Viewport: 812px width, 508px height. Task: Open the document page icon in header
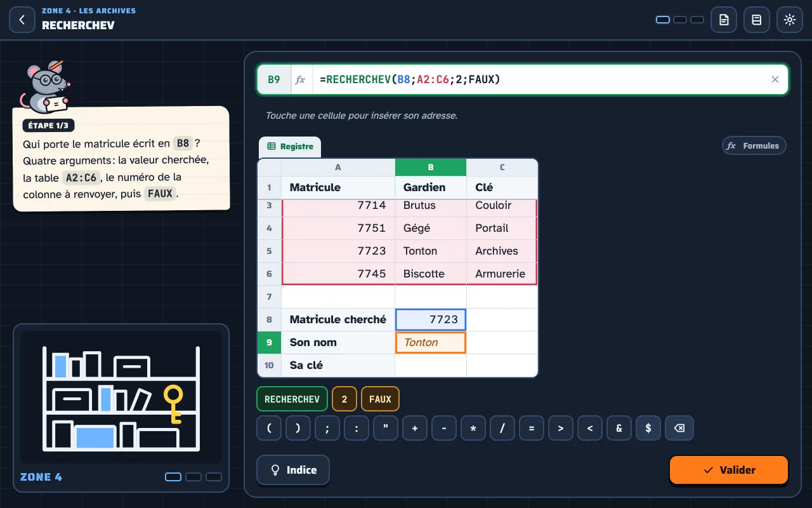coord(724,20)
